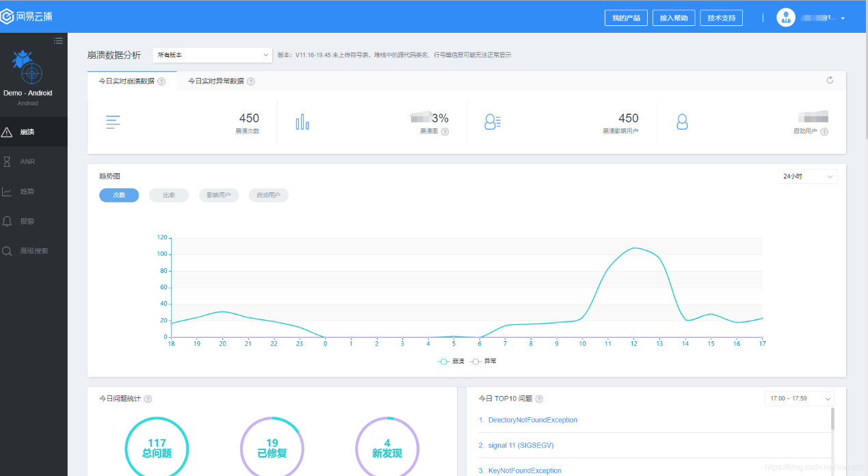868x476 pixels.
Task: Open ANR in the sidebar
Action: (27, 162)
